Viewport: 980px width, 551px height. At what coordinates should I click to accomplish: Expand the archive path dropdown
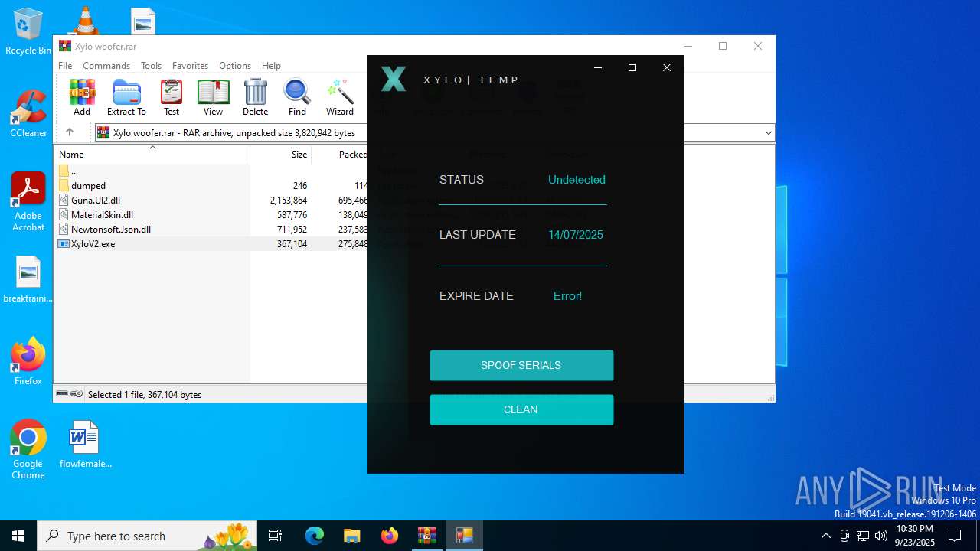(x=768, y=133)
